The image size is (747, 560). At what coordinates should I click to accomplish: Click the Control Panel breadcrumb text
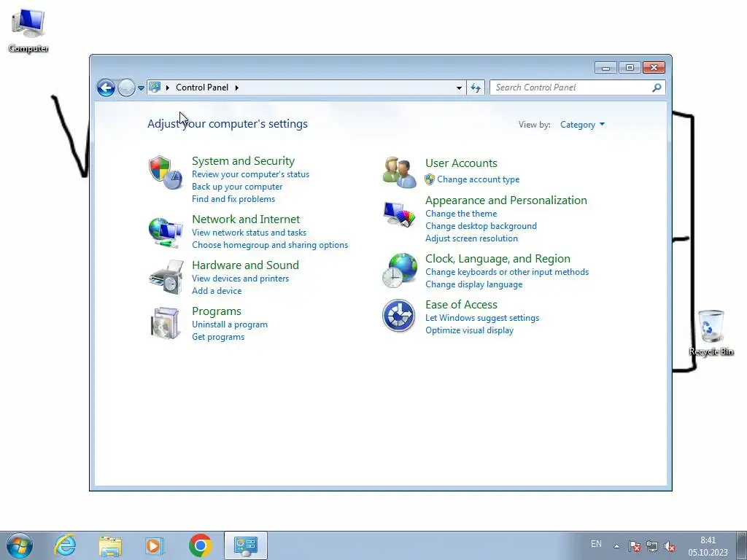coord(202,87)
